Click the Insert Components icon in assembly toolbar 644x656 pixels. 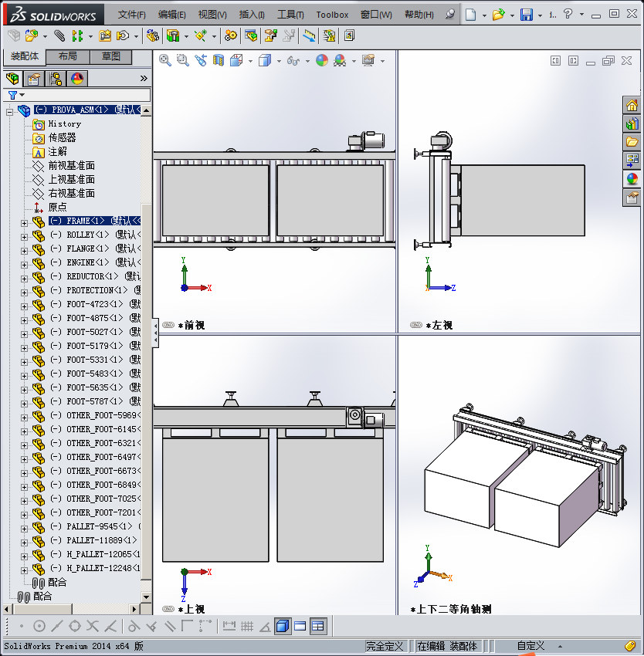32,36
